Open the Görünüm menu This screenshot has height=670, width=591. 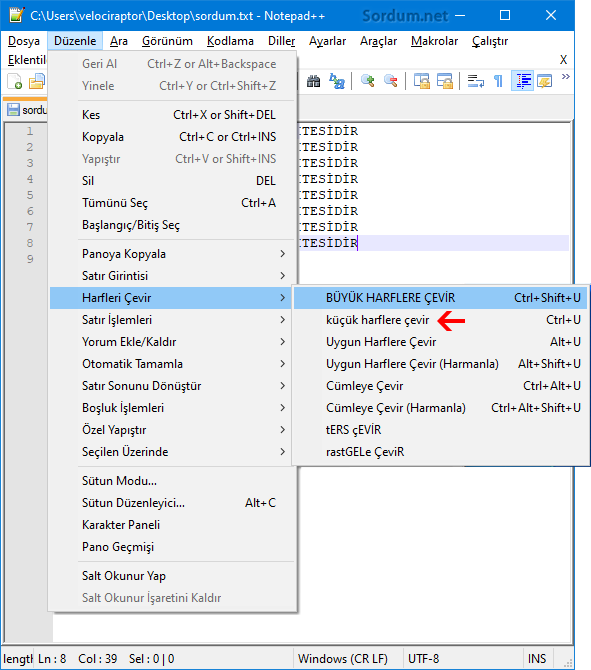tap(167, 41)
